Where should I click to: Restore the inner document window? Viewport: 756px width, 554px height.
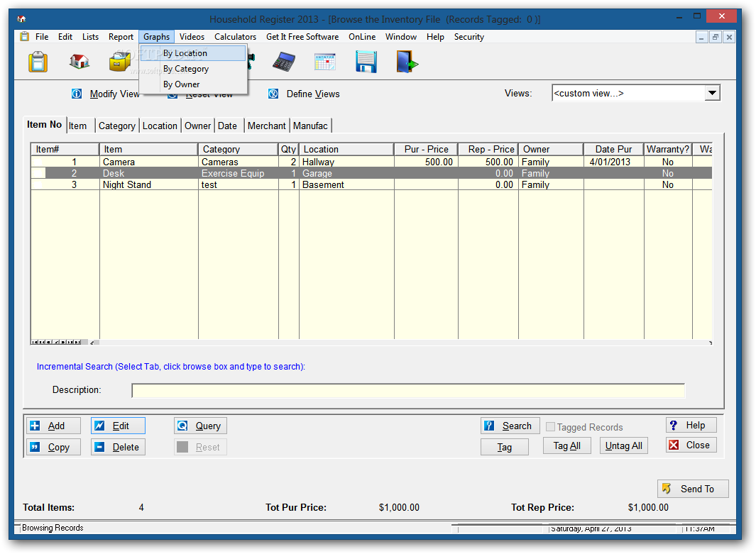click(x=716, y=37)
